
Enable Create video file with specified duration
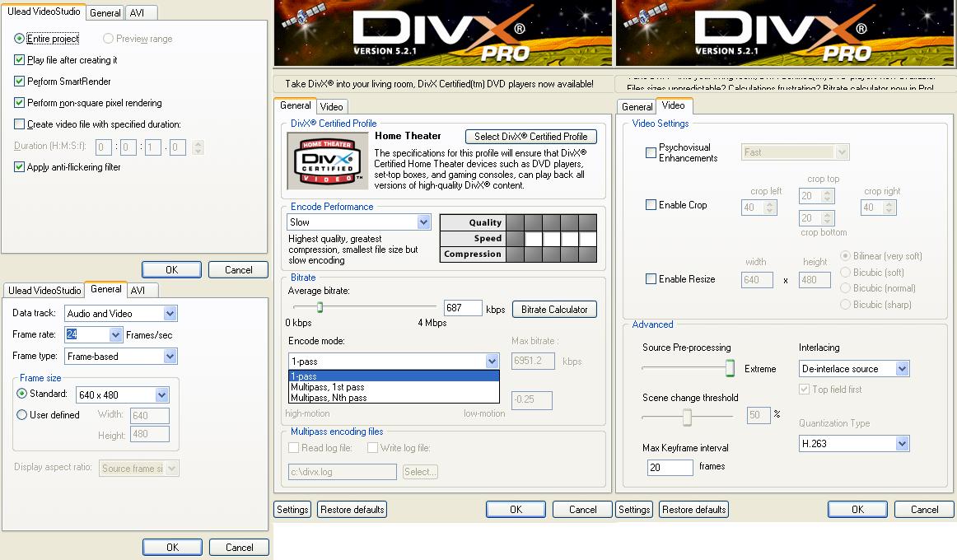(19, 124)
